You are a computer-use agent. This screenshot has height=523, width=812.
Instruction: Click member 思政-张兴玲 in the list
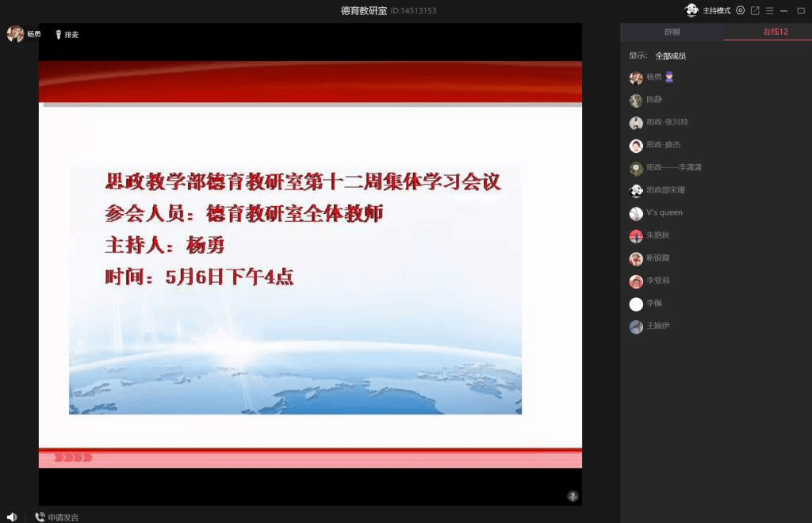coord(666,123)
